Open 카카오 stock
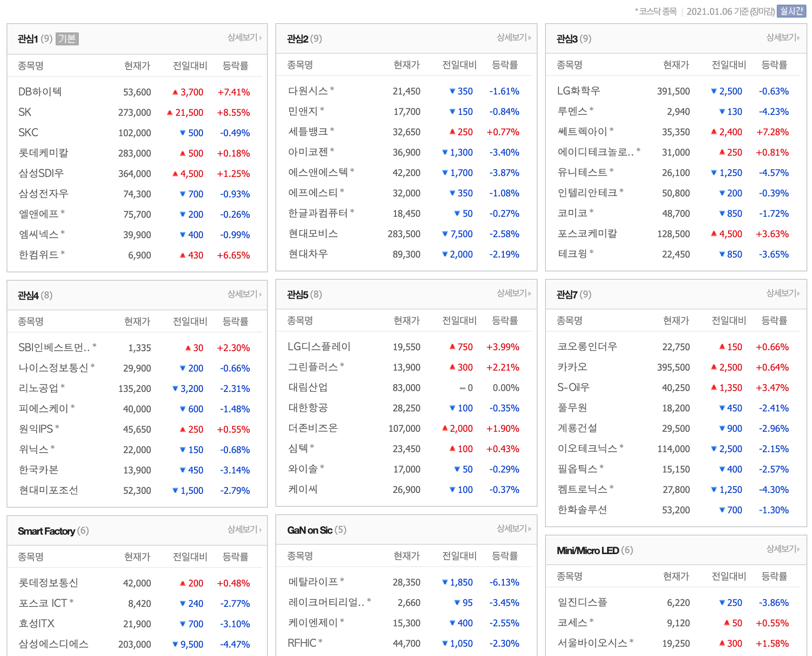This screenshot has width=812, height=656. (x=572, y=367)
